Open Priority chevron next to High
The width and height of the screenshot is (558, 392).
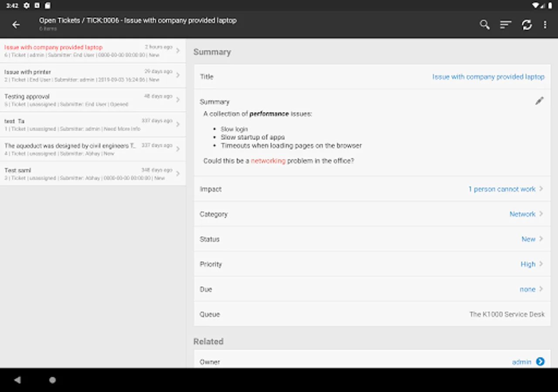(541, 264)
